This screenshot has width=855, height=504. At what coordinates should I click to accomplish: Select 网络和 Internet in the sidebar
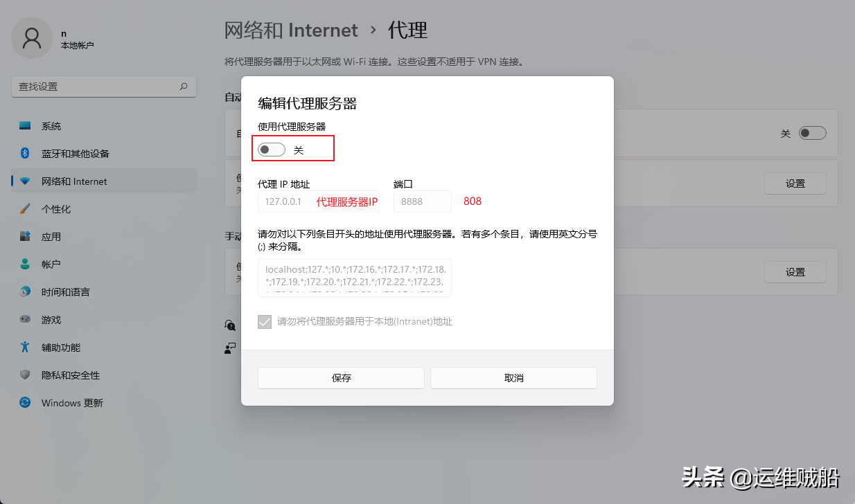[x=74, y=181]
